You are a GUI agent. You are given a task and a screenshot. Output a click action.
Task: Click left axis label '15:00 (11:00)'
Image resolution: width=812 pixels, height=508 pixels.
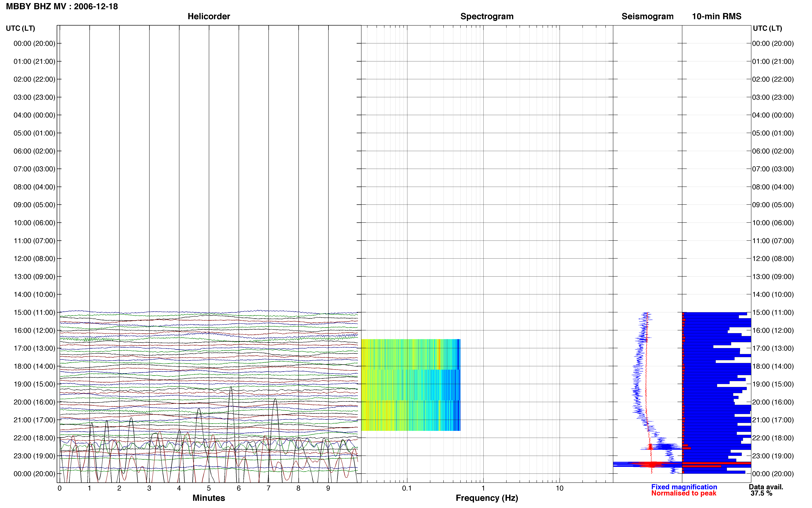(x=34, y=312)
